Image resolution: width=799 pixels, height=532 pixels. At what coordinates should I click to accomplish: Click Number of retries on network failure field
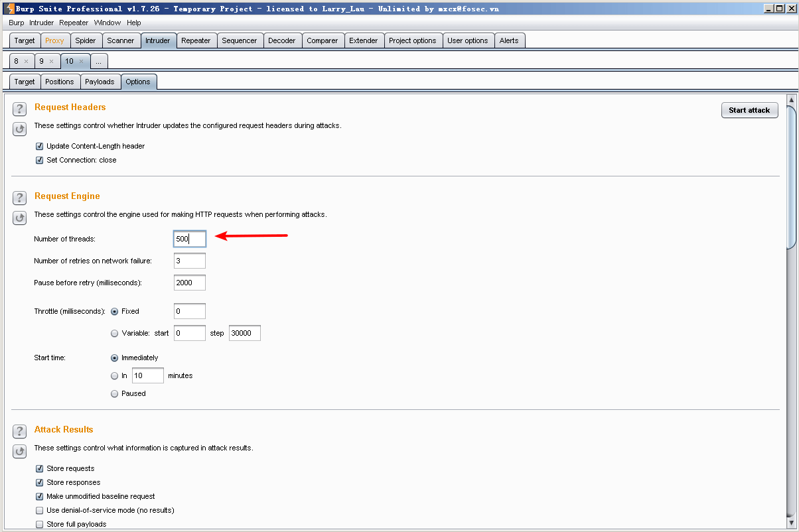[190, 261]
